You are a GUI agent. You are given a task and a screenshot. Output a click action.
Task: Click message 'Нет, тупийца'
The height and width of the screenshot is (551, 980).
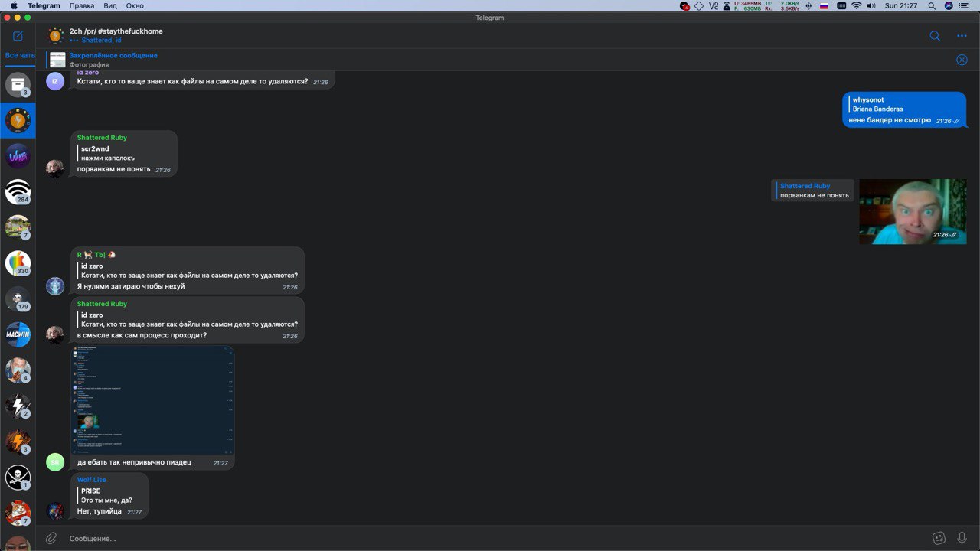pos(100,511)
